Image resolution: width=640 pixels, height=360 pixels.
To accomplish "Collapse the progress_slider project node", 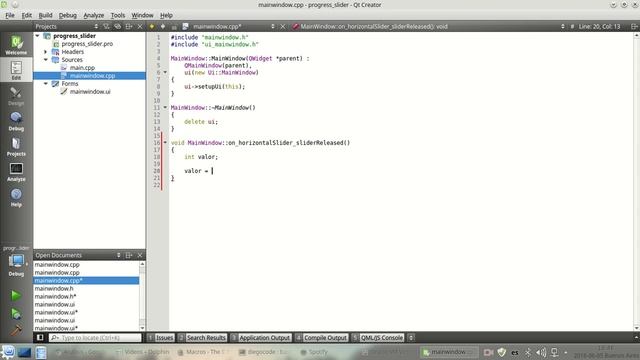I will point(38,36).
